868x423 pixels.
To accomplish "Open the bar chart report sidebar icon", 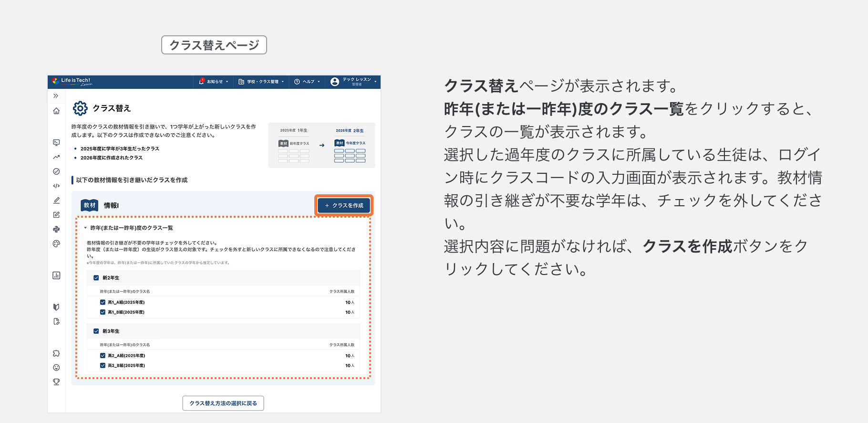I will pos(56,275).
